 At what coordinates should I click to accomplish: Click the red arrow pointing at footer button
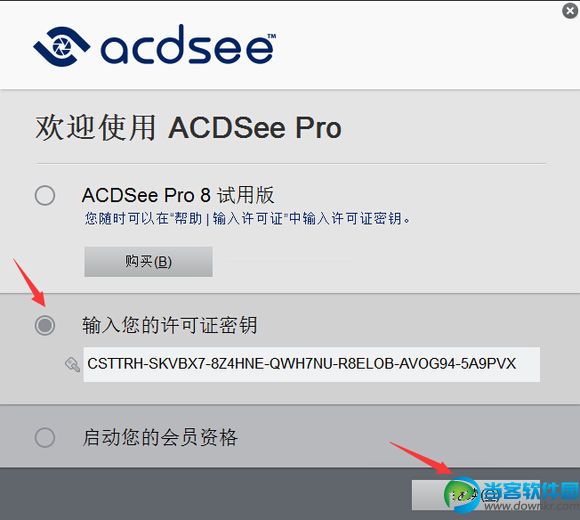tap(421, 458)
